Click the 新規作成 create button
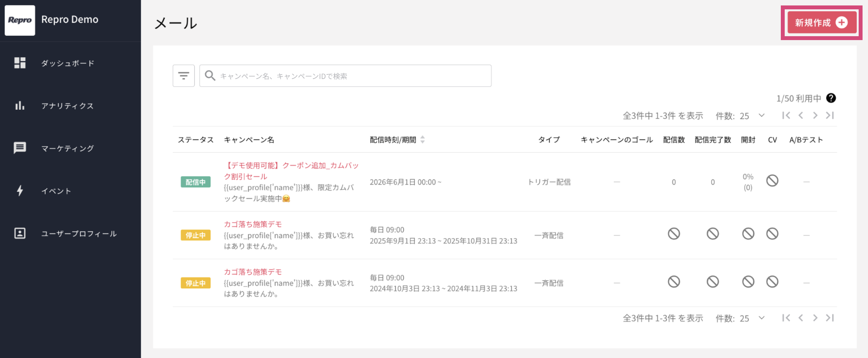This screenshot has height=358, width=868. point(822,23)
